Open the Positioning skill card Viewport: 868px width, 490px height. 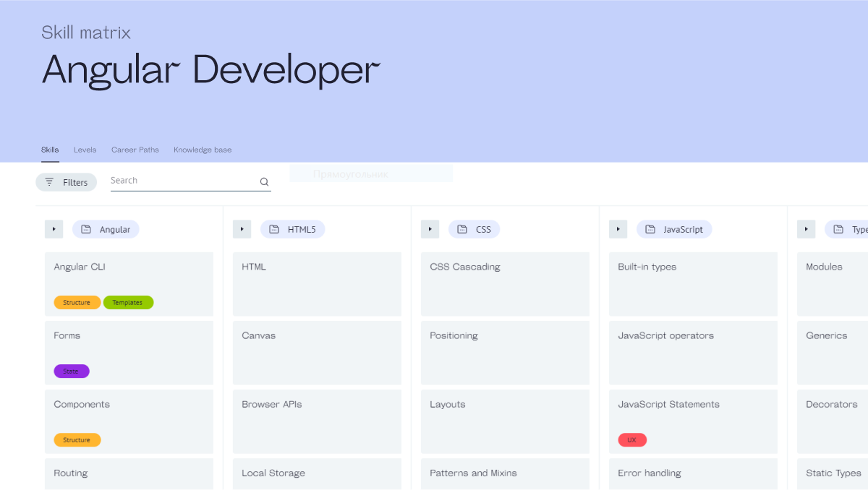click(x=505, y=353)
